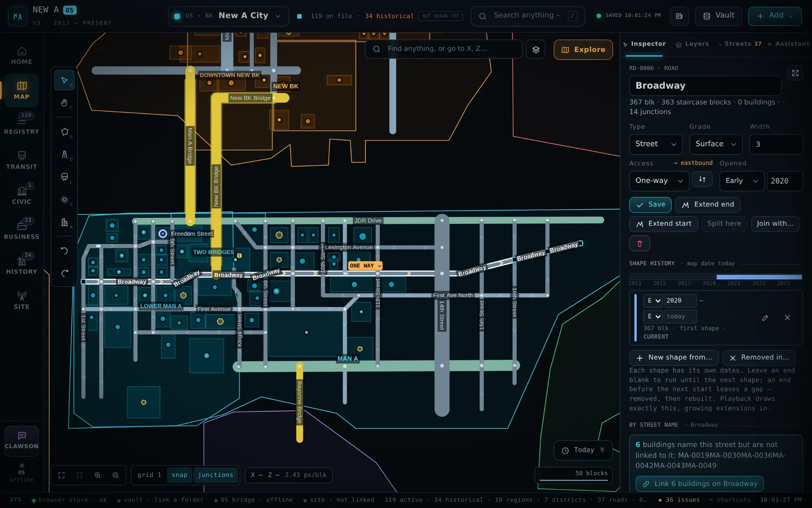The width and height of the screenshot is (812, 508).
Task: Open the Add dropdown menu
Action: pyautogui.click(x=775, y=16)
